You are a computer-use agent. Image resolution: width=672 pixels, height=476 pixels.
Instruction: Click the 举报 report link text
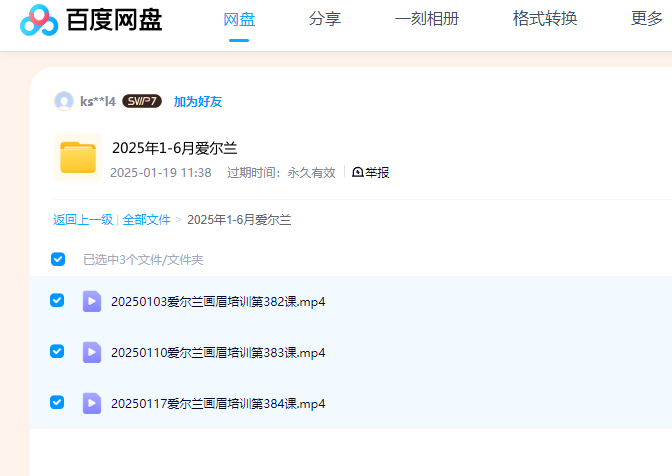coord(377,172)
